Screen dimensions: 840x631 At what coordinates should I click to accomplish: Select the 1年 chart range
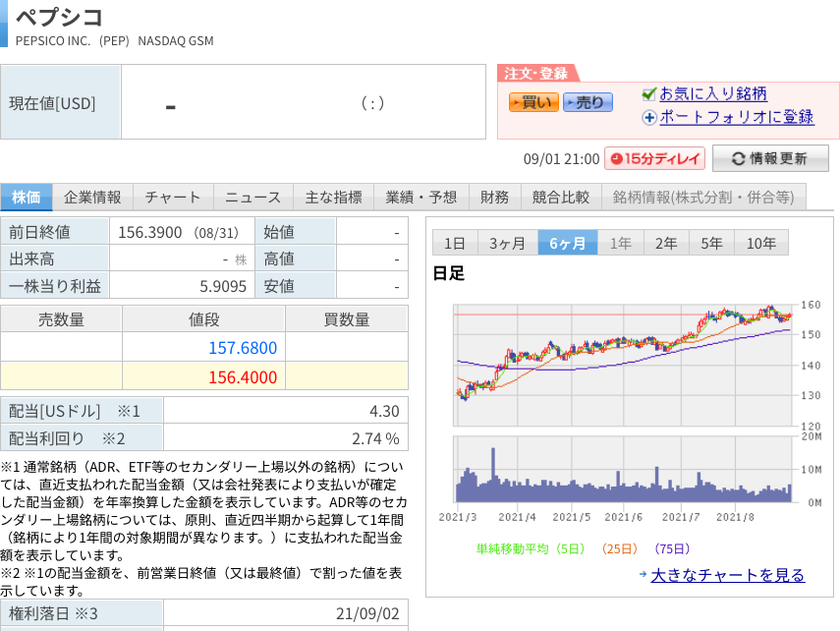620,244
